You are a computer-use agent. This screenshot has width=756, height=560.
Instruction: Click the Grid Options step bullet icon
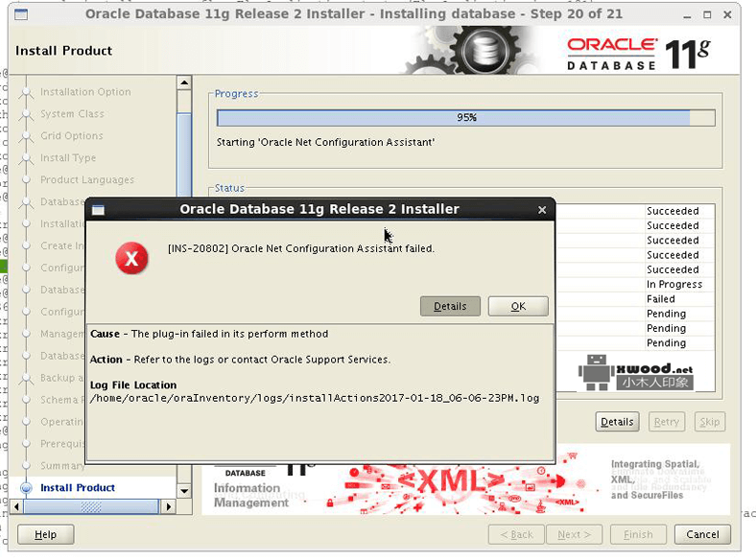(x=26, y=137)
